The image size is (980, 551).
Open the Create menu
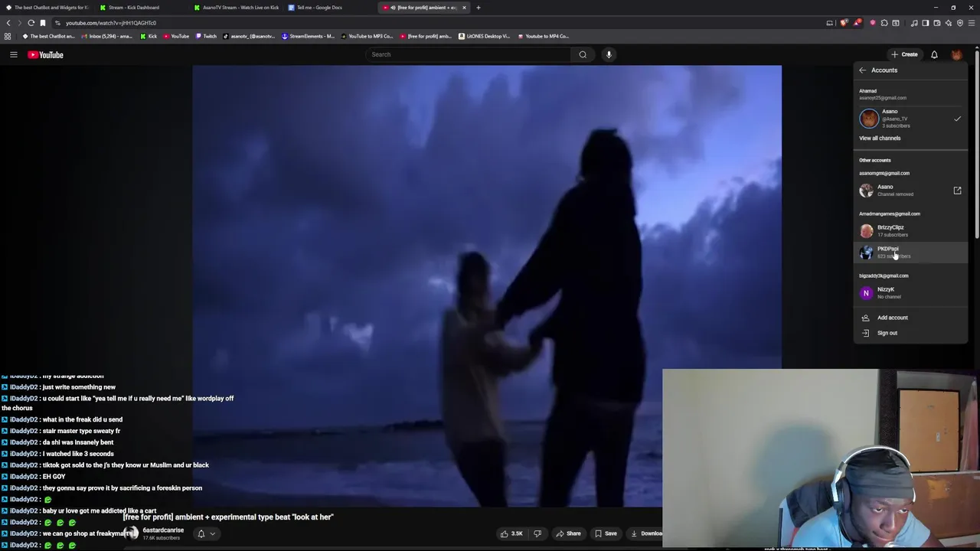[x=904, y=54]
